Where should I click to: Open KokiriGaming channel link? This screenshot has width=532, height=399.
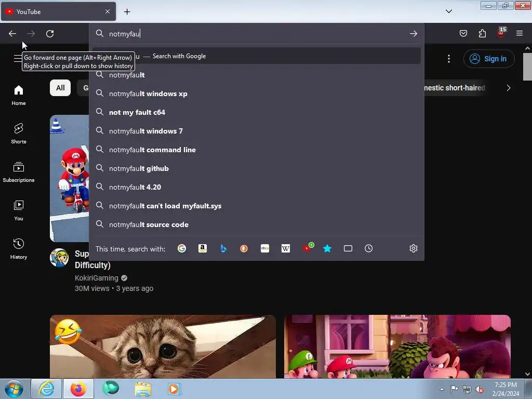click(x=96, y=278)
